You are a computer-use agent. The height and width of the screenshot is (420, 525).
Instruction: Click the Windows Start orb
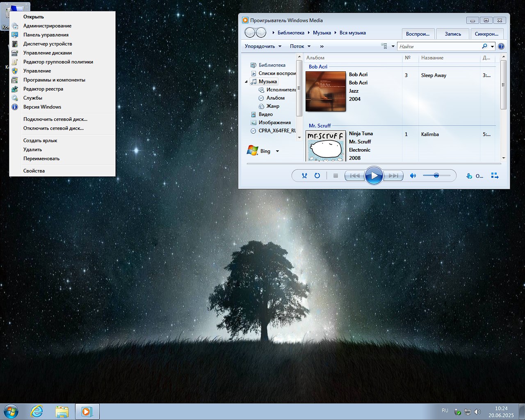pos(11,411)
